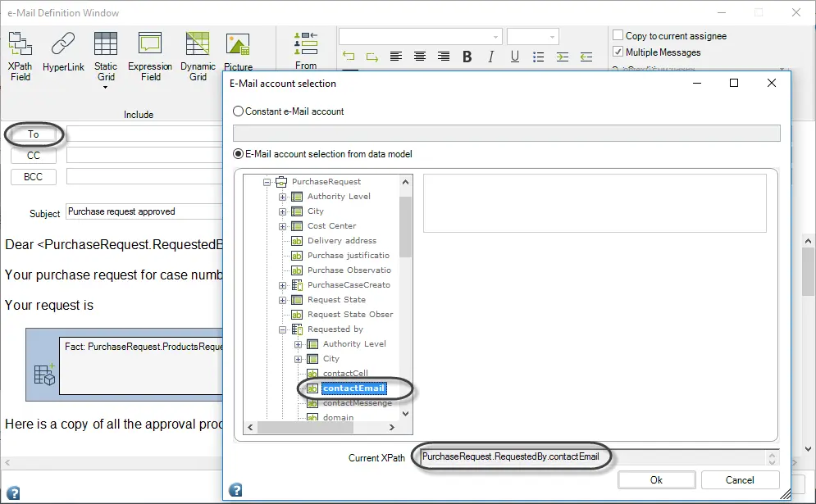Add an Expression Field
The image size is (816, 504).
(150, 57)
